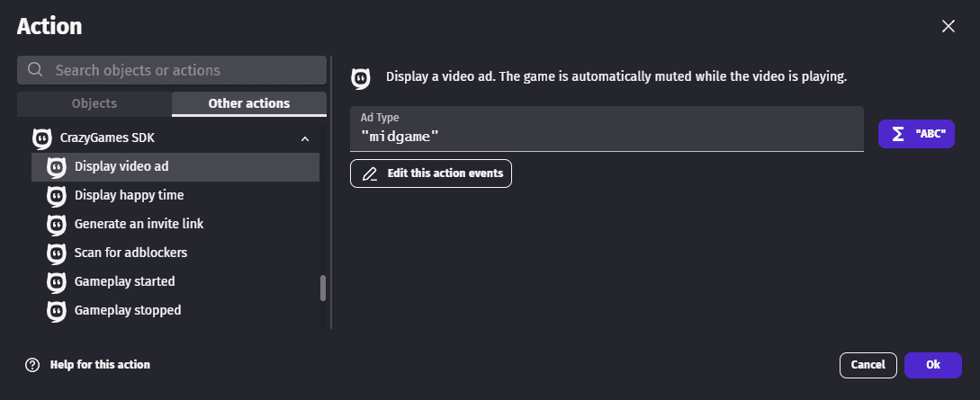
Task: Click the actions list scrollbar
Action: coord(323,288)
